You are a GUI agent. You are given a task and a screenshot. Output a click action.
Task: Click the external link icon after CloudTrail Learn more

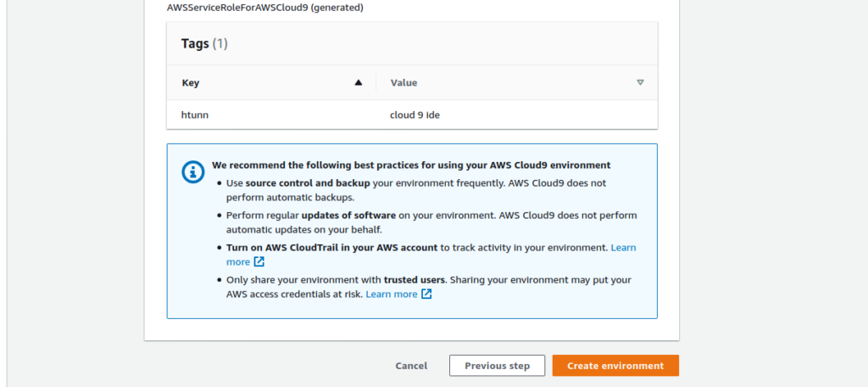pos(259,261)
